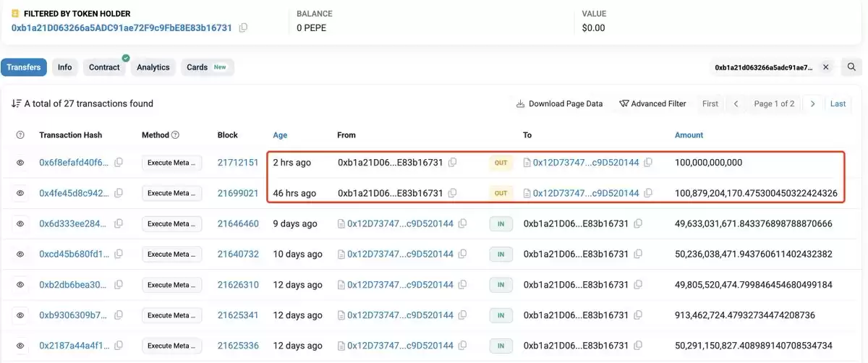Open the Info tab

pyautogui.click(x=65, y=67)
